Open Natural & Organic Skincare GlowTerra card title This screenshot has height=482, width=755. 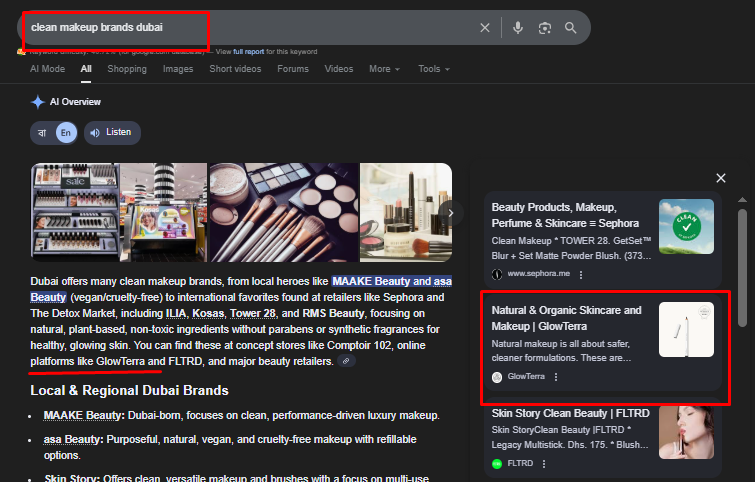[x=566, y=318]
